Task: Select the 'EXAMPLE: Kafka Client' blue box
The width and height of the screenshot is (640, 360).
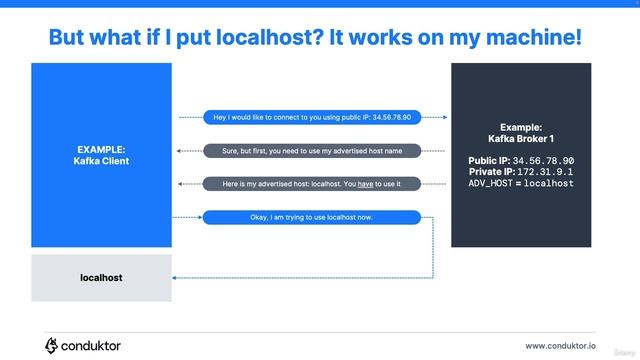Action: click(x=102, y=155)
